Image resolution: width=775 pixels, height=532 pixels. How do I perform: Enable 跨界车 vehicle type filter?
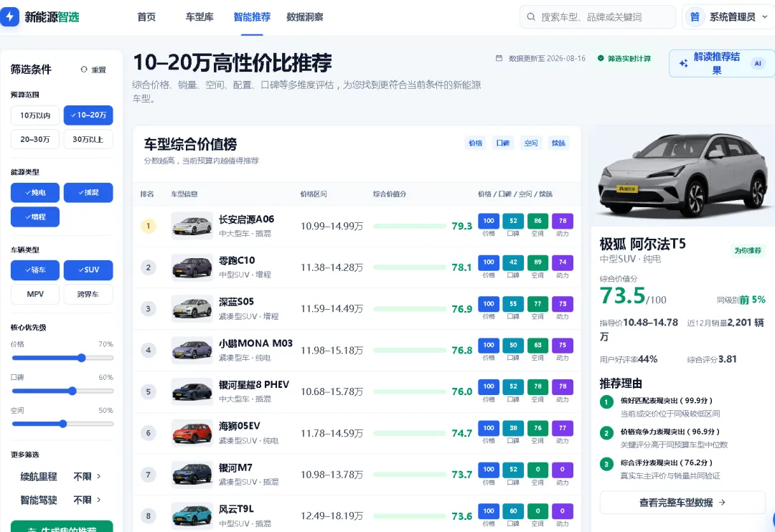pos(88,294)
